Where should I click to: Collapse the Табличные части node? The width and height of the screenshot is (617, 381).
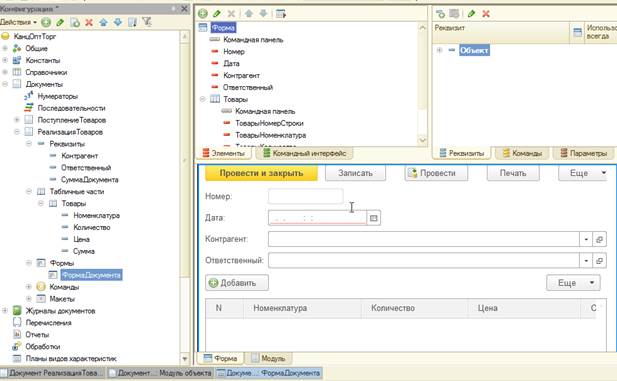point(29,192)
